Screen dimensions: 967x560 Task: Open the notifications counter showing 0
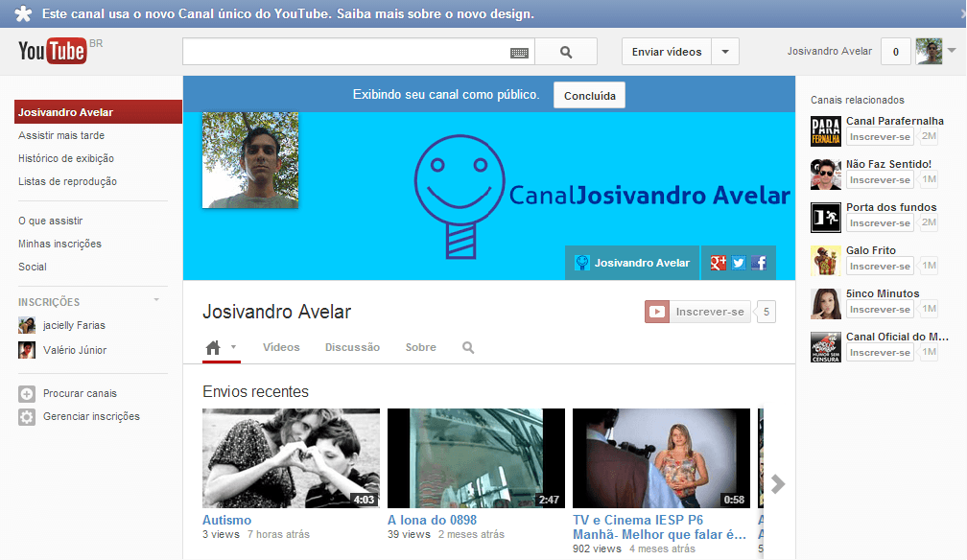coord(895,52)
